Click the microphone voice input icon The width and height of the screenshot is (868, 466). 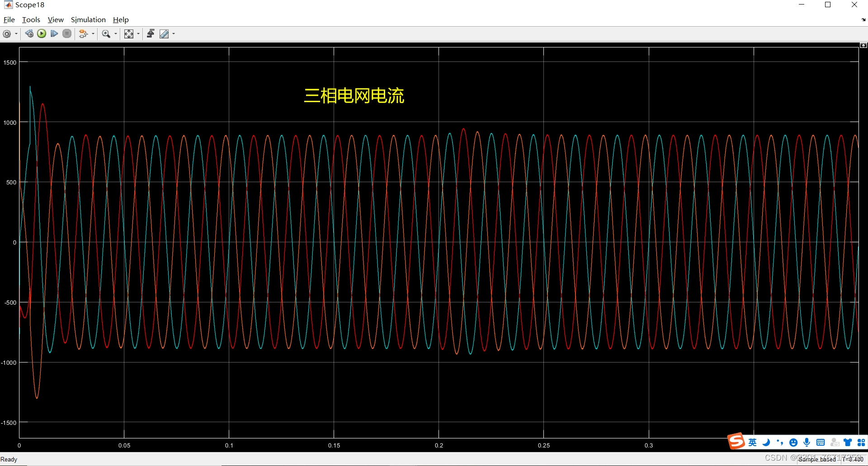[x=807, y=442]
